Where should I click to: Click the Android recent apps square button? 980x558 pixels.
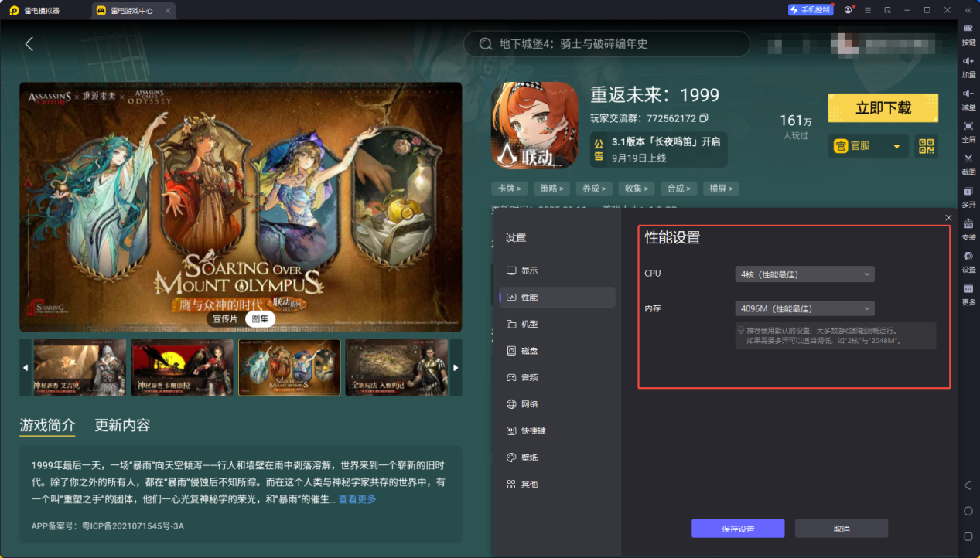click(968, 536)
